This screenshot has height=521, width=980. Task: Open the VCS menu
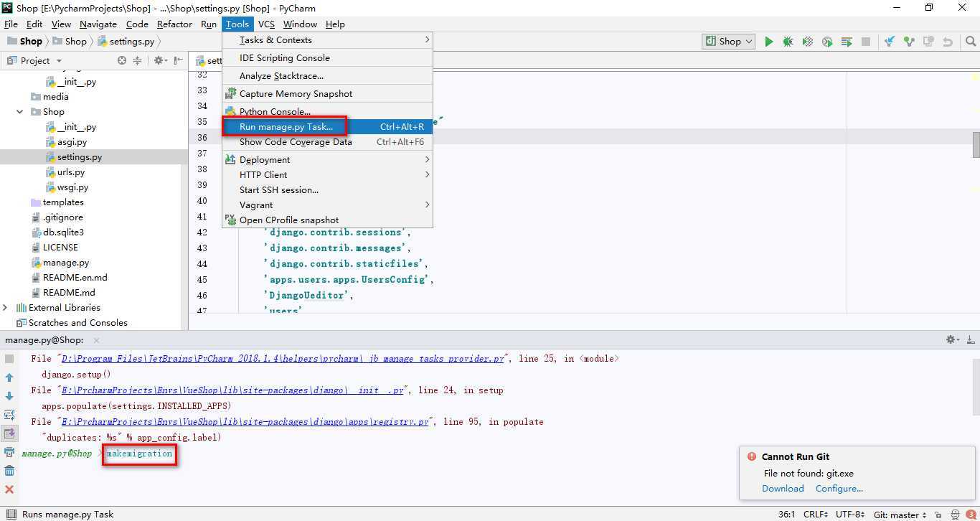tap(266, 24)
